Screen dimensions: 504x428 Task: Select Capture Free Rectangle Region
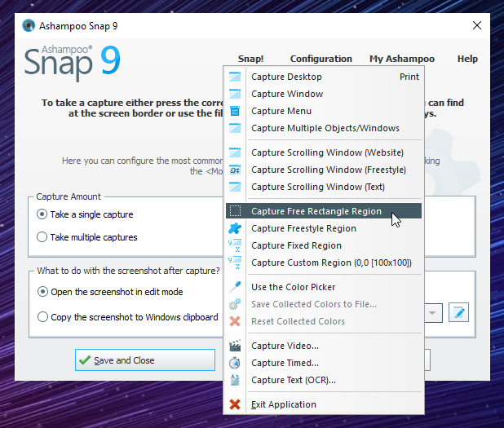tap(324, 211)
